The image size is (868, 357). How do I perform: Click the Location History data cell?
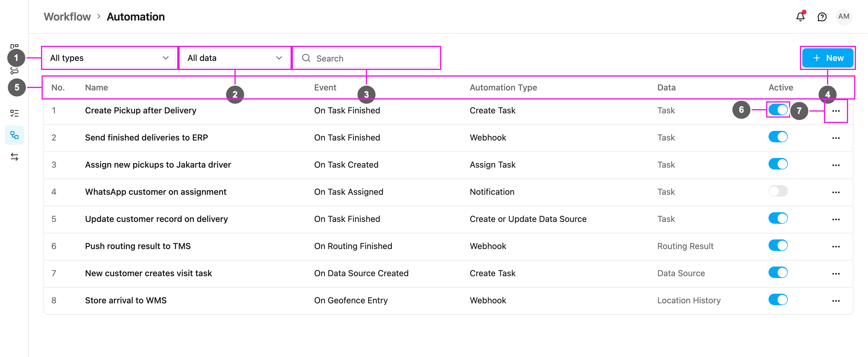[x=689, y=300]
